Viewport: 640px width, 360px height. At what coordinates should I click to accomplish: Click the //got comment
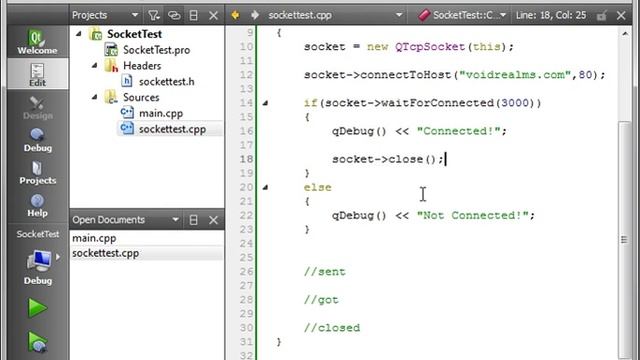point(321,300)
